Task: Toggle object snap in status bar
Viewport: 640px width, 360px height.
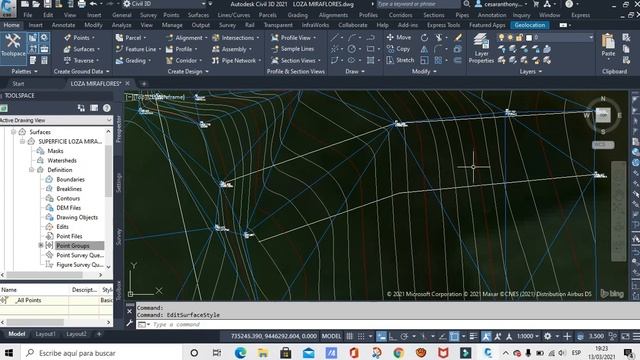Action: click(454, 336)
